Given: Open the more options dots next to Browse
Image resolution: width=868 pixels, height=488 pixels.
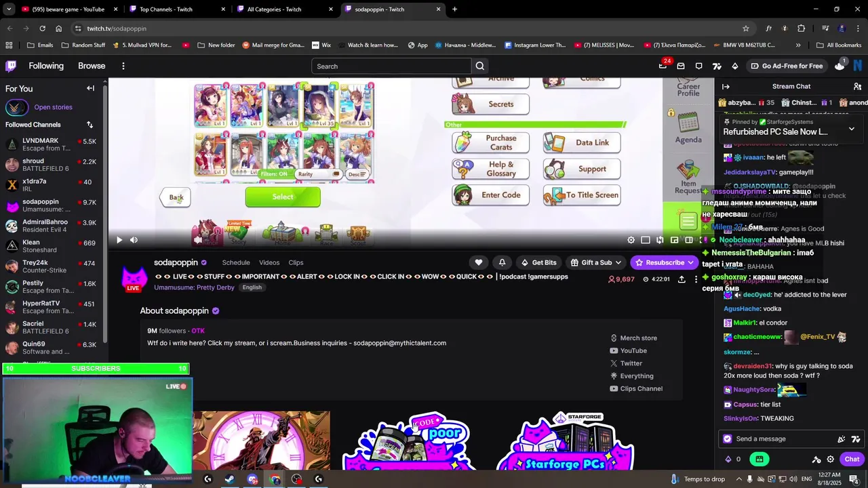Looking at the screenshot, I should click(123, 66).
